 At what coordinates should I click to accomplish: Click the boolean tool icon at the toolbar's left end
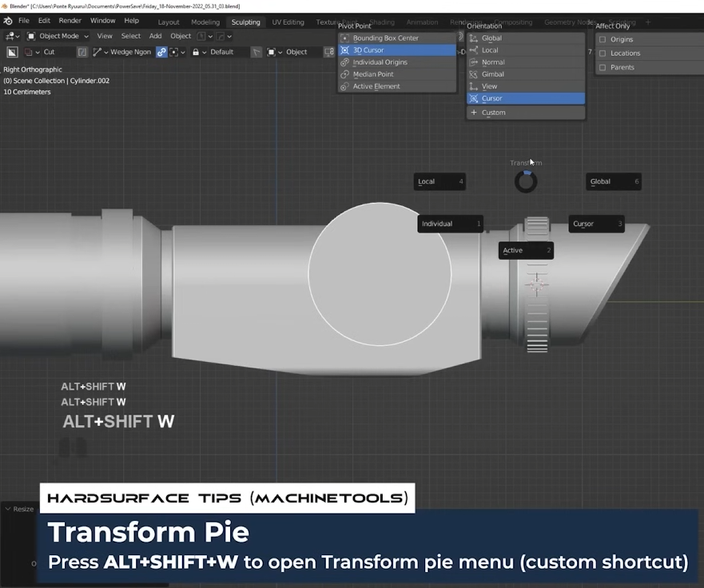[x=12, y=52]
